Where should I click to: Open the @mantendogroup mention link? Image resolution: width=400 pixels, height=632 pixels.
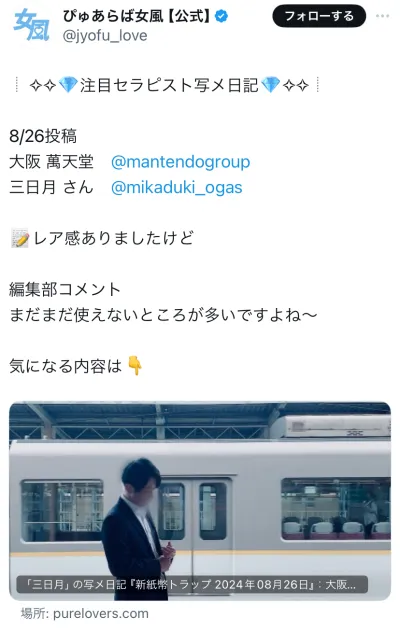[x=180, y=162]
